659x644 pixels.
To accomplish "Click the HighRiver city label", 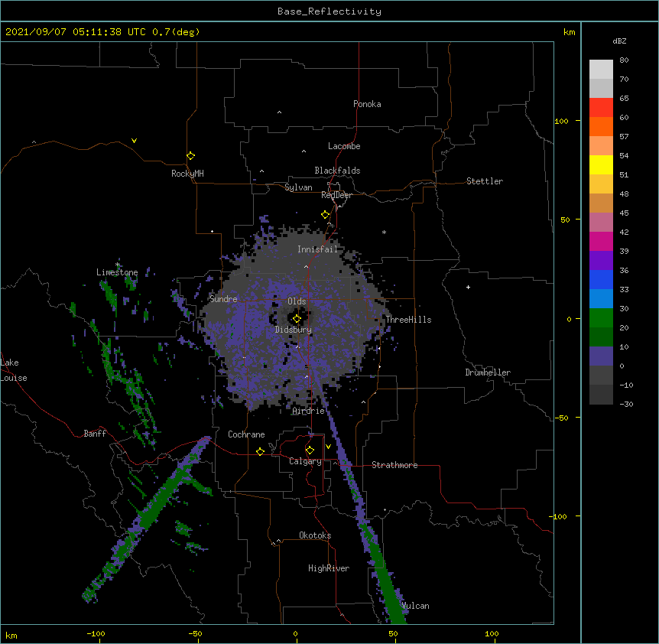I will 329,568.
